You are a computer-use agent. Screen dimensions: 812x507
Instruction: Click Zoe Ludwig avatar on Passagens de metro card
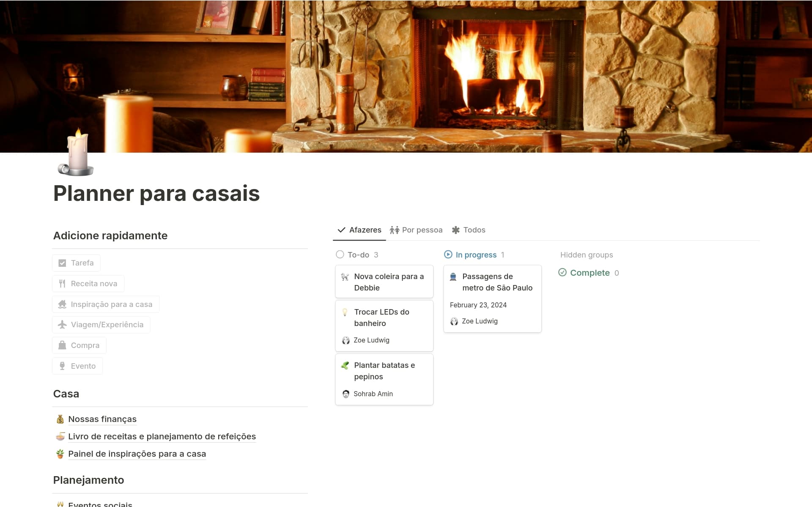point(454,321)
